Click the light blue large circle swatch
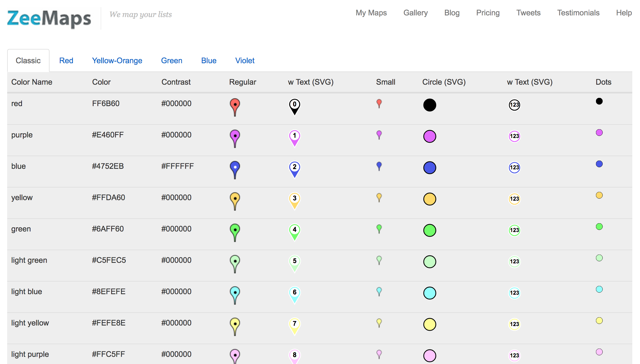The height and width of the screenshot is (364, 640). [430, 293]
